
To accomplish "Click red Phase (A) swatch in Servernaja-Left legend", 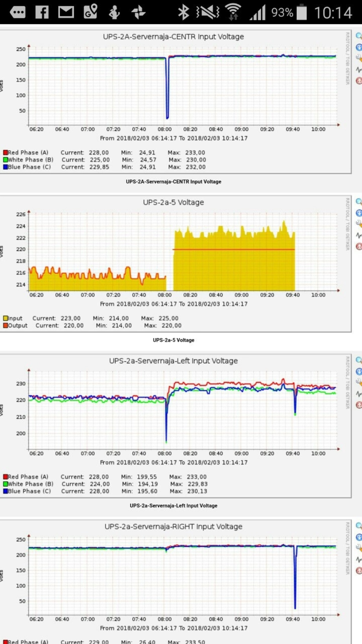I will coord(5,477).
